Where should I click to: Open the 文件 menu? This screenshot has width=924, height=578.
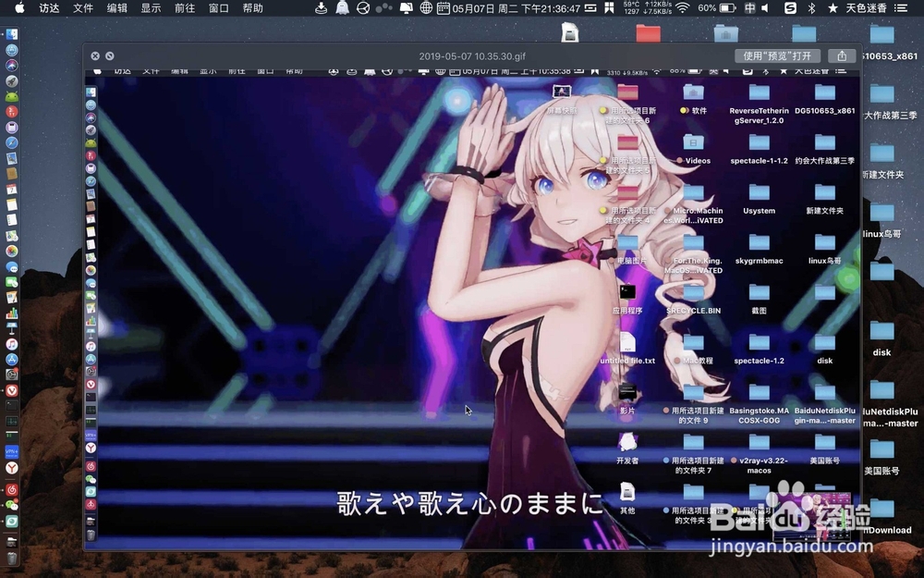coord(83,8)
